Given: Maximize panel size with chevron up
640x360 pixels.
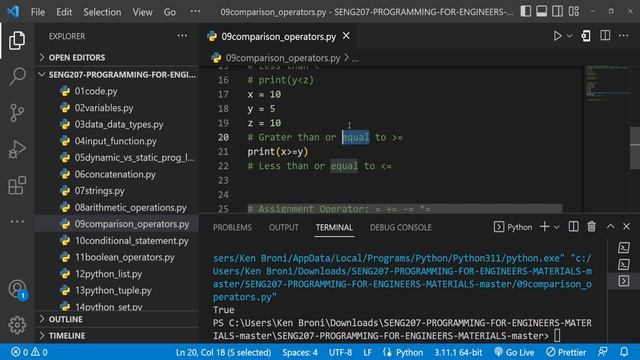Looking at the screenshot, I should (611, 227).
